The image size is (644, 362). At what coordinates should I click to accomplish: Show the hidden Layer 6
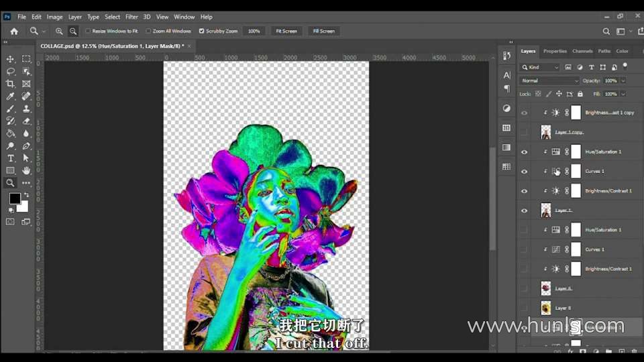524,288
